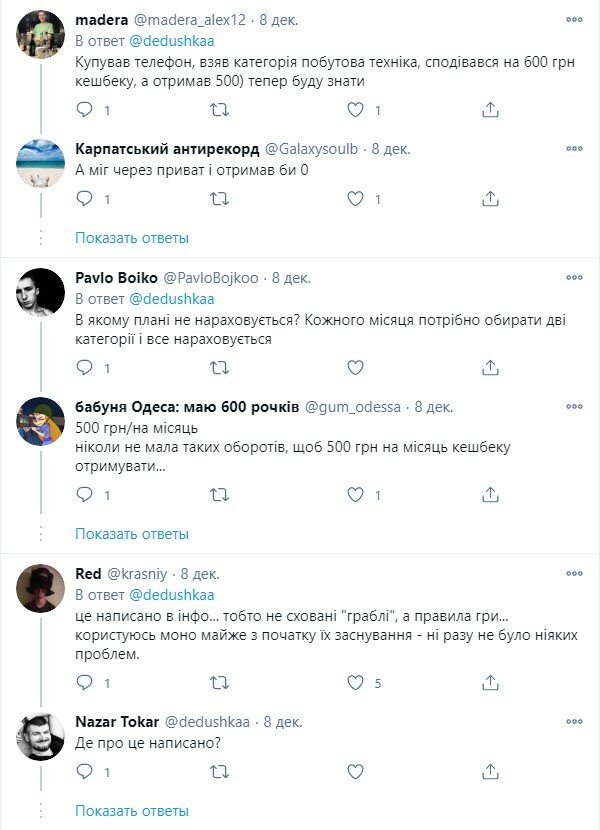
Task: Open the three-dot menu on бабуня Одеса's tweet
Action: pyautogui.click(x=572, y=408)
